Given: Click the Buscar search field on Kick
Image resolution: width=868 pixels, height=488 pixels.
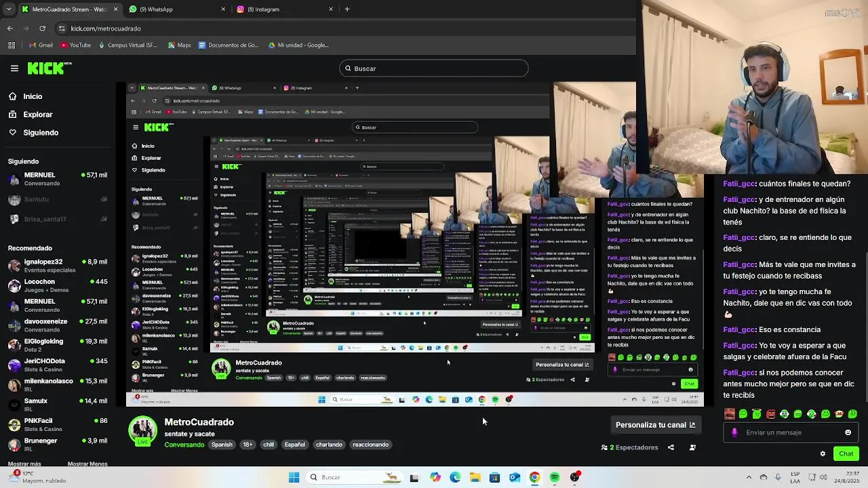Looking at the screenshot, I should pyautogui.click(x=434, y=68).
